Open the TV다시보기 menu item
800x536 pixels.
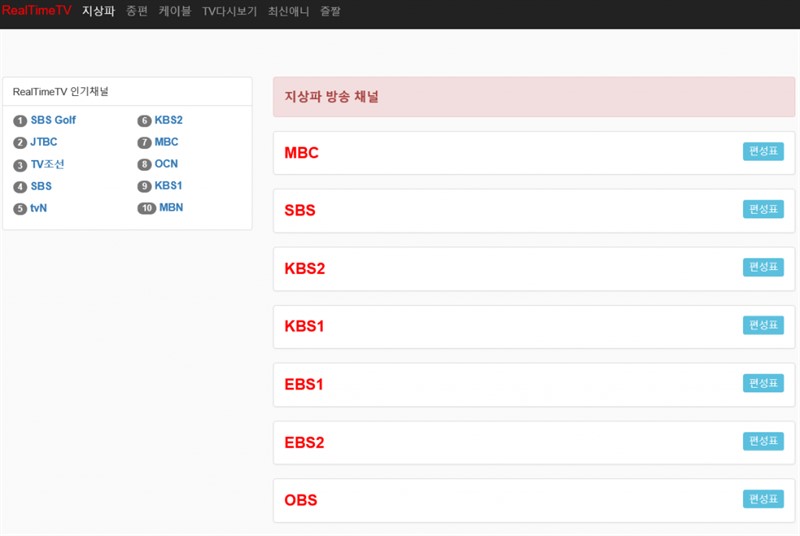[x=229, y=11]
